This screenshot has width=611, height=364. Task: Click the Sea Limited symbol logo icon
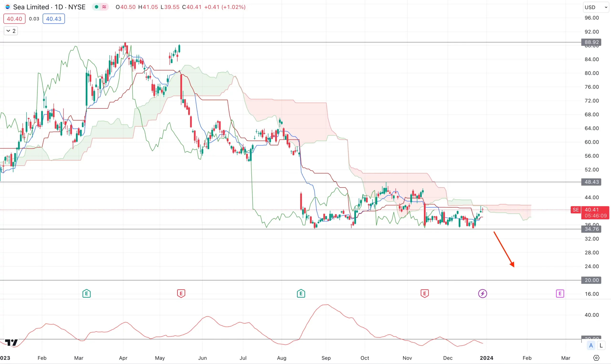[x=8, y=7]
